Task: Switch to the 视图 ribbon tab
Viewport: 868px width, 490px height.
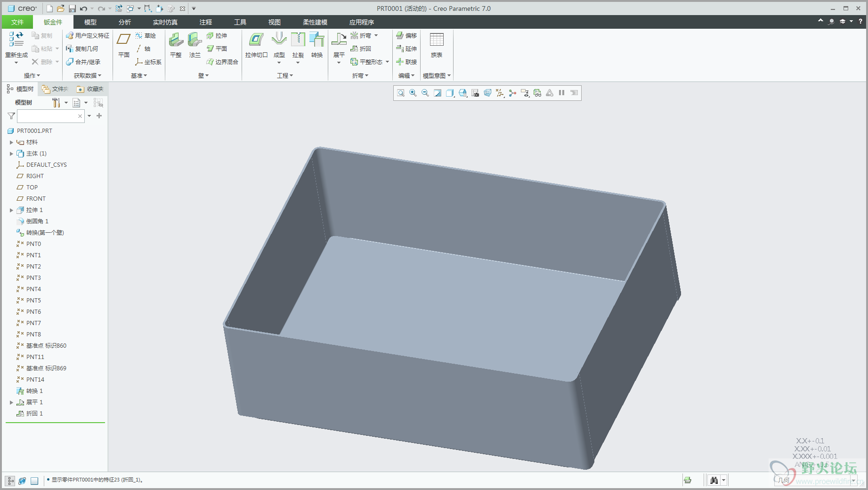Action: [275, 22]
